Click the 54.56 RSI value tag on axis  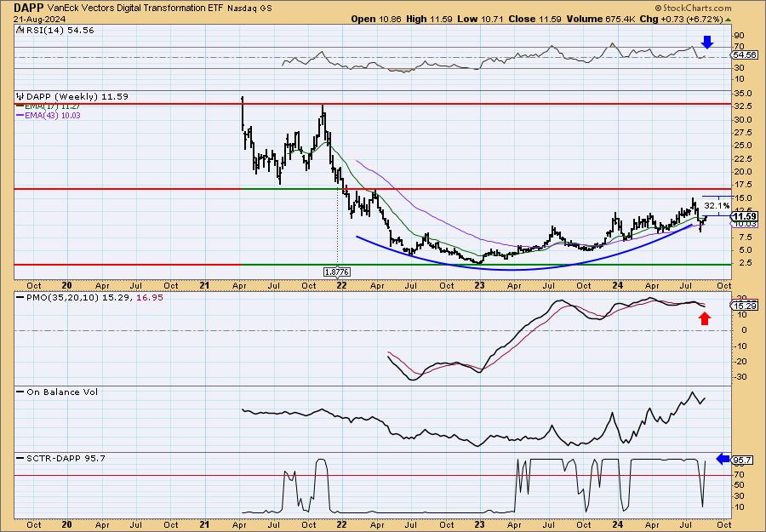(x=746, y=55)
